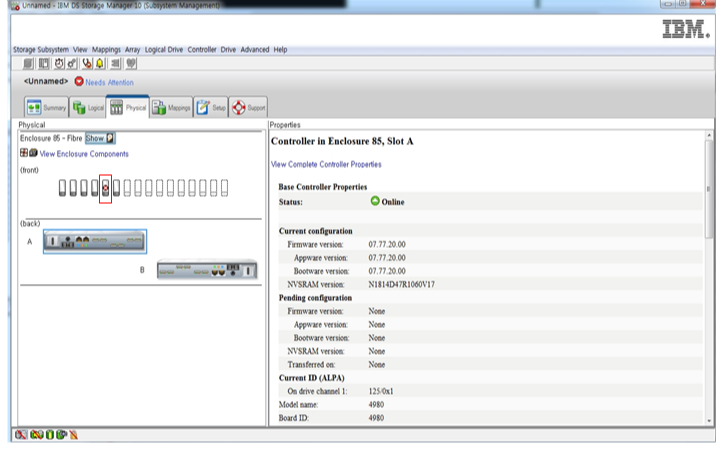
Task: Open the Logical Drive menu
Action: (164, 50)
